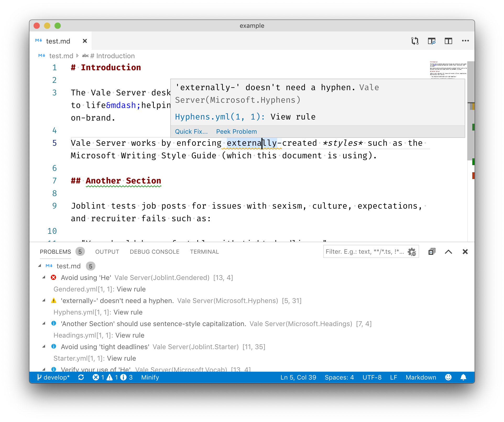
Task: Click the sync changes icon in the status bar
Action: (x=81, y=377)
